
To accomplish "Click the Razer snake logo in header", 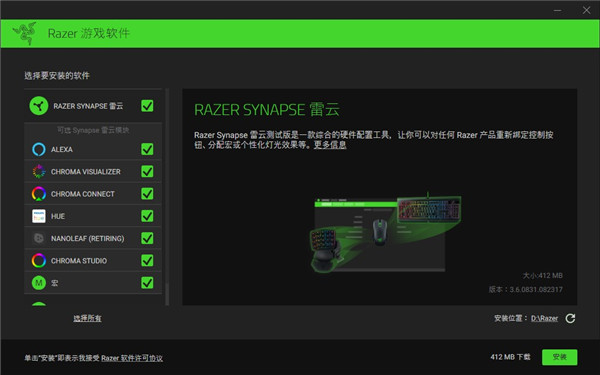I will [x=25, y=33].
